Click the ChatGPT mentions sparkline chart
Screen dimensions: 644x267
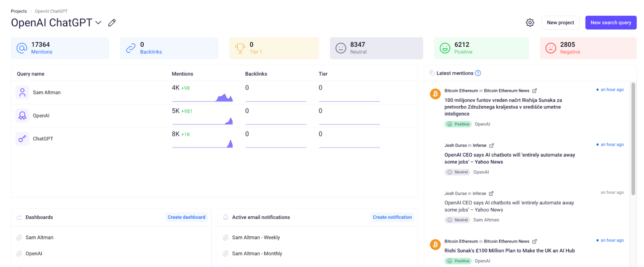[202, 144]
